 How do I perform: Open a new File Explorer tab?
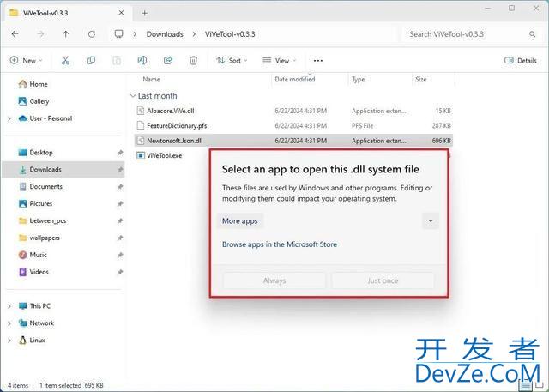pyautogui.click(x=145, y=14)
